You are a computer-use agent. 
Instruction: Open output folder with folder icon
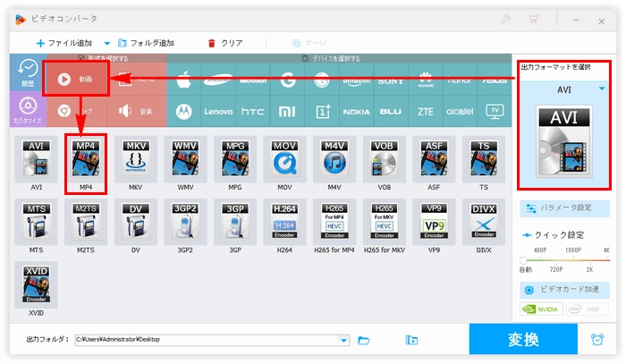point(364,340)
